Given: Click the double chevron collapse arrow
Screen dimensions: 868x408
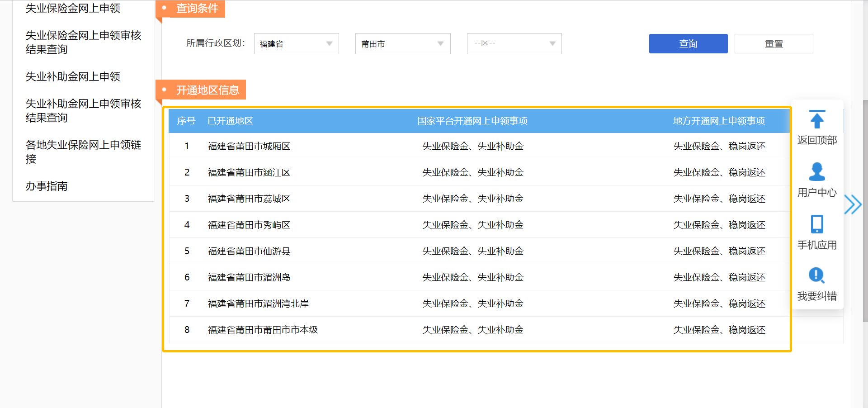Looking at the screenshot, I should click(x=853, y=204).
